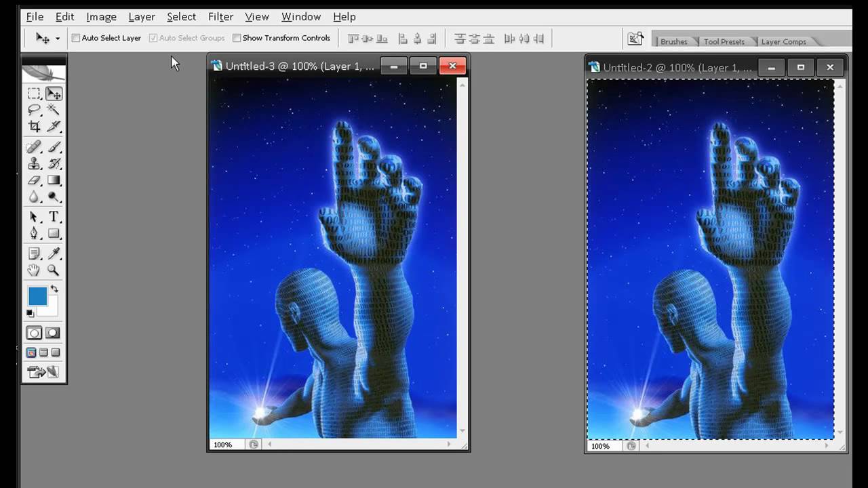This screenshot has height=488, width=868.
Task: Select the Notes tool
Action: [34, 253]
